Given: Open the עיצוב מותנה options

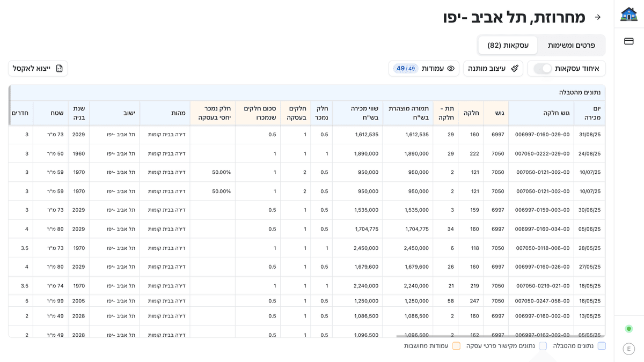Looking at the screenshot, I should click(x=493, y=68).
